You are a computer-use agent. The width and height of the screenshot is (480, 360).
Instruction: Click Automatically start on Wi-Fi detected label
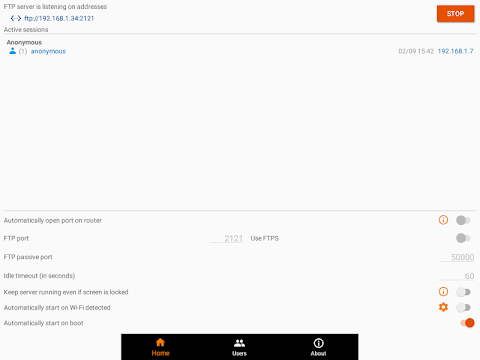(x=57, y=307)
